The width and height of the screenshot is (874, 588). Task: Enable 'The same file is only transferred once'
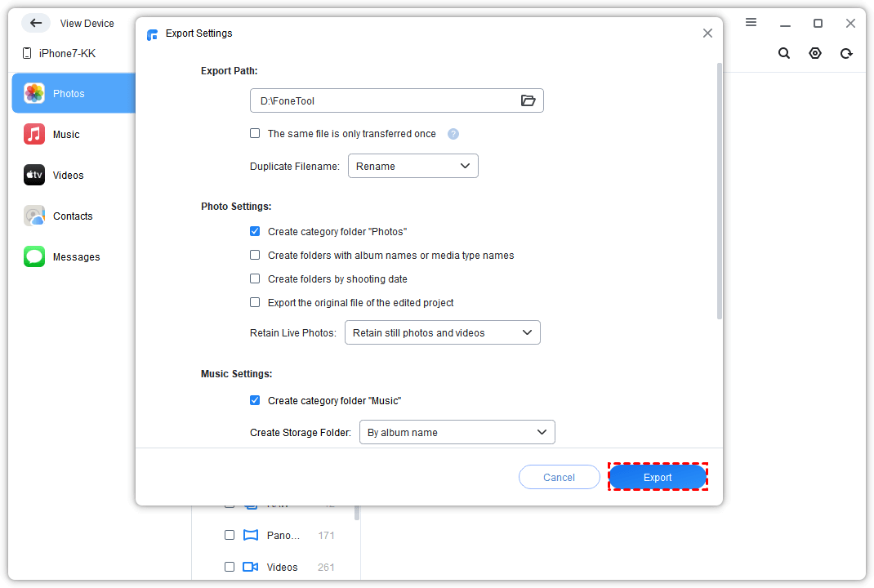[x=255, y=133]
